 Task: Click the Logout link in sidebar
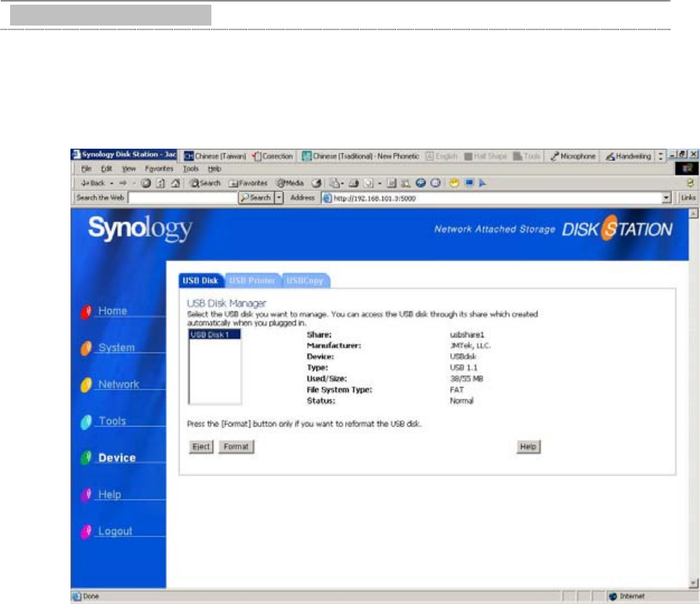[x=115, y=531]
